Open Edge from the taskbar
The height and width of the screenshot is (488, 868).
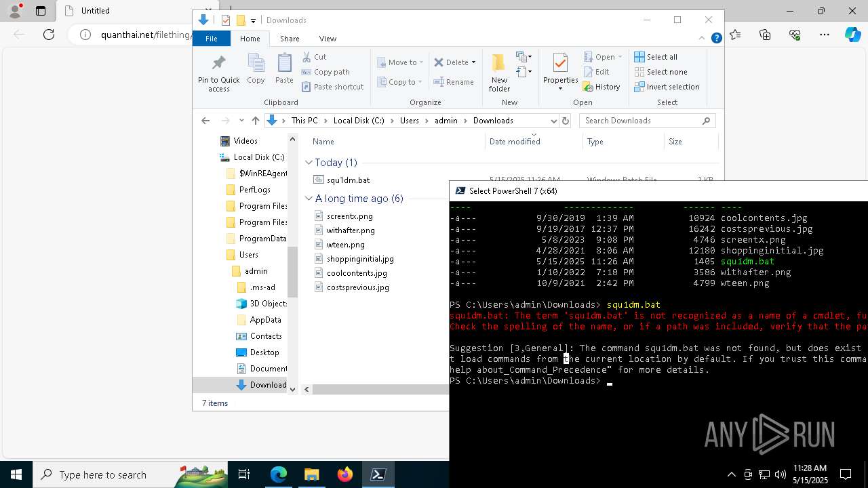coord(279,474)
